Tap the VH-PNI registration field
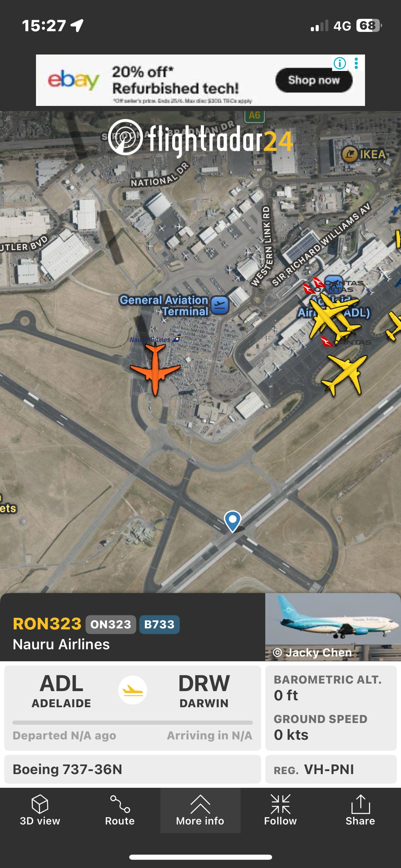The width and height of the screenshot is (401, 868). [331, 769]
